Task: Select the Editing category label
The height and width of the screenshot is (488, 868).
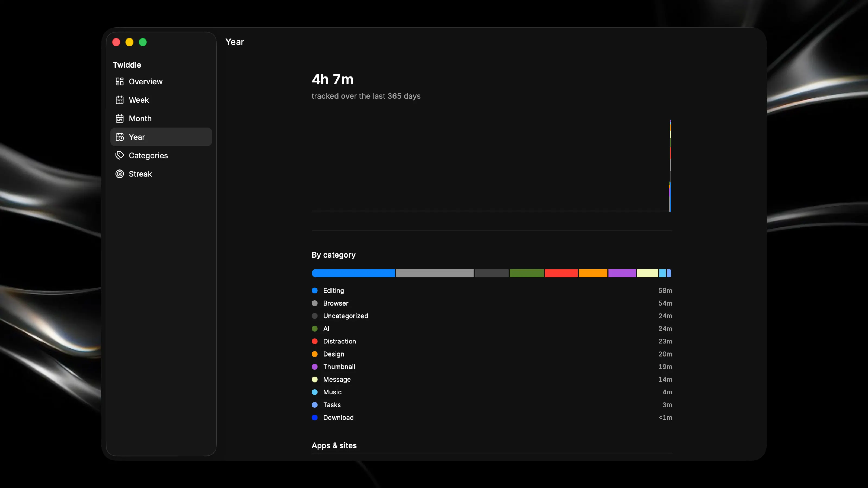Action: coord(334,290)
